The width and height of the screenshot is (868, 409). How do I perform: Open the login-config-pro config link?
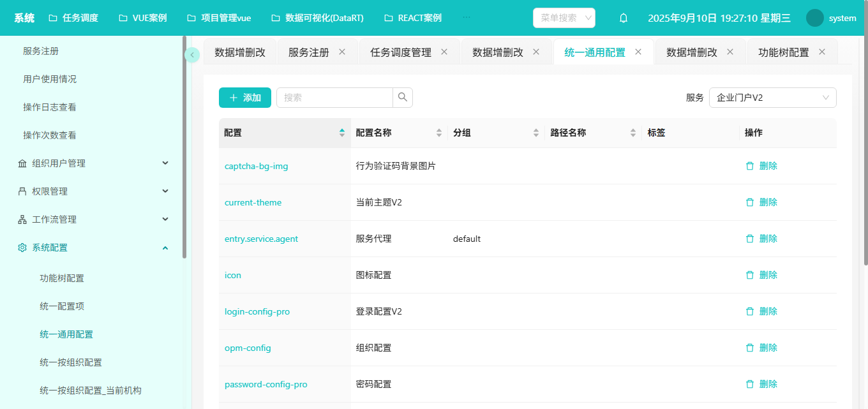(x=257, y=312)
